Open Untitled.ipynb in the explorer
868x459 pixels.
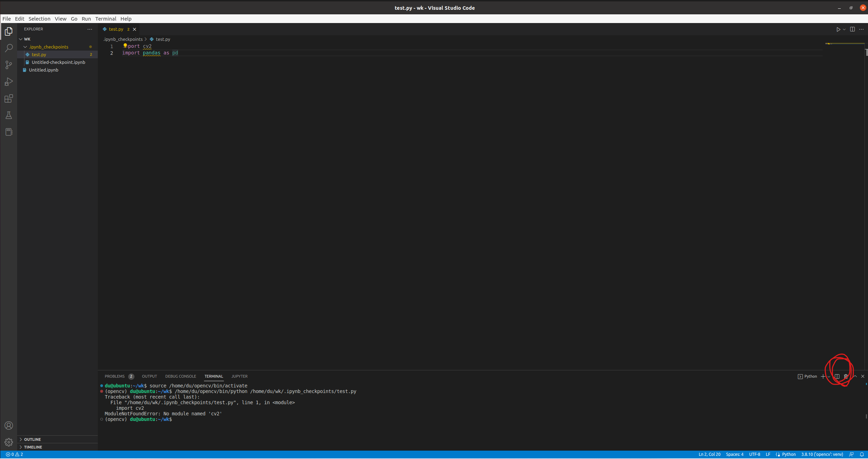tap(43, 70)
